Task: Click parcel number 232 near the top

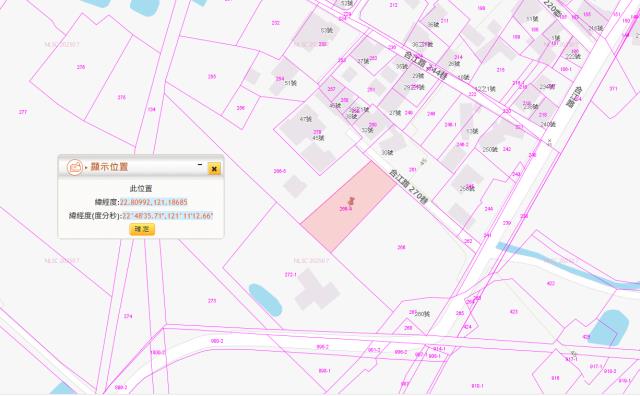Action: coord(276,23)
